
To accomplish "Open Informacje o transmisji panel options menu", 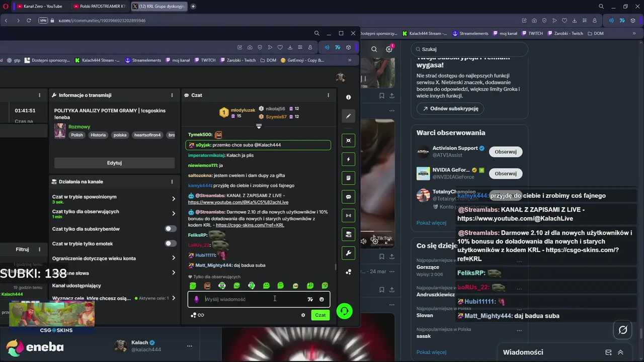I will click(x=172, y=95).
